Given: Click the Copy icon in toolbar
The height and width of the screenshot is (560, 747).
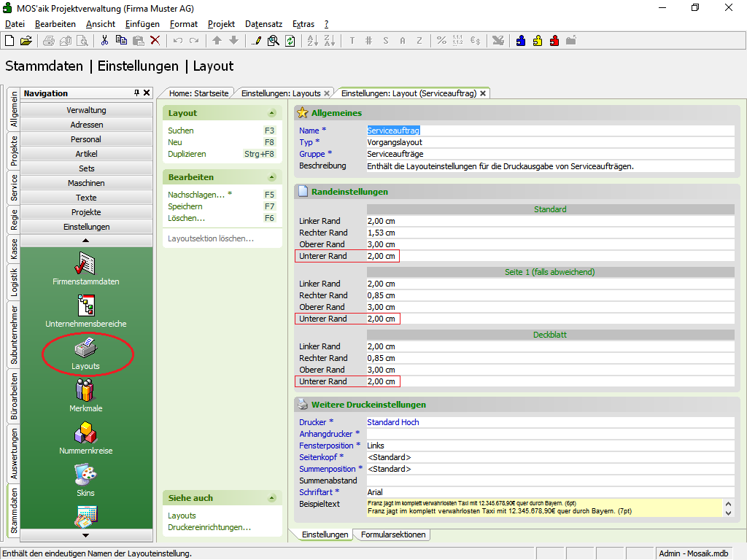Looking at the screenshot, I should tap(122, 41).
